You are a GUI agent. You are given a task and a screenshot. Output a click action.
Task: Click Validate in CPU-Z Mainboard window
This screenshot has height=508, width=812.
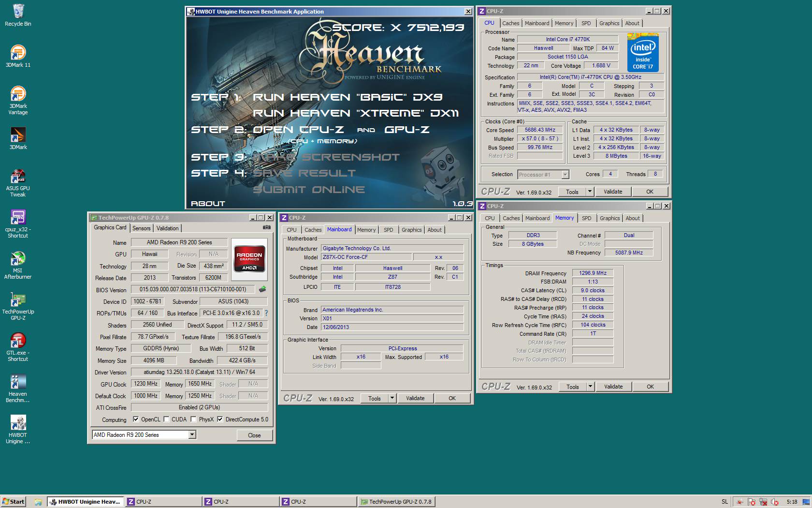(x=415, y=398)
